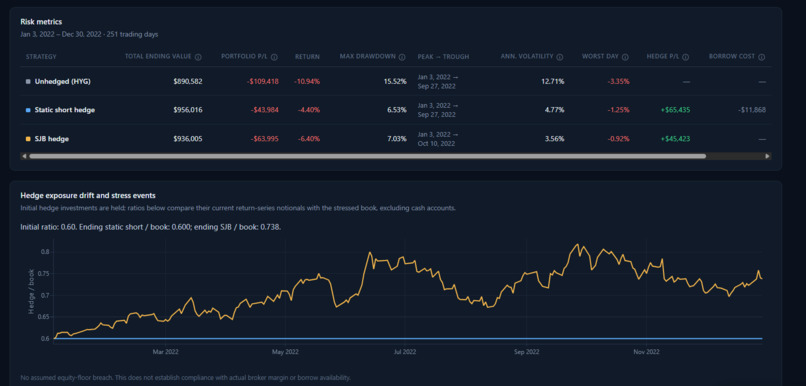Click the 0.8 y-axis tick label
The height and width of the screenshot is (386, 806).
coord(45,252)
